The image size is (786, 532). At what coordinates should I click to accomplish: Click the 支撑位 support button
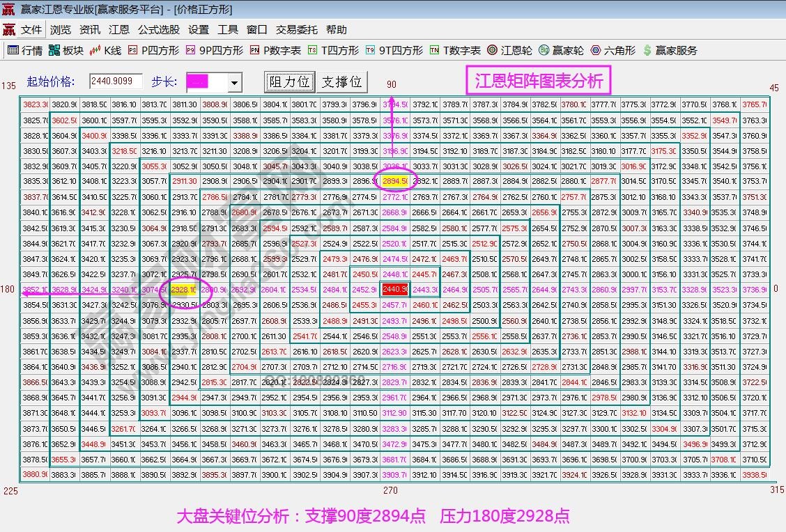[341, 81]
